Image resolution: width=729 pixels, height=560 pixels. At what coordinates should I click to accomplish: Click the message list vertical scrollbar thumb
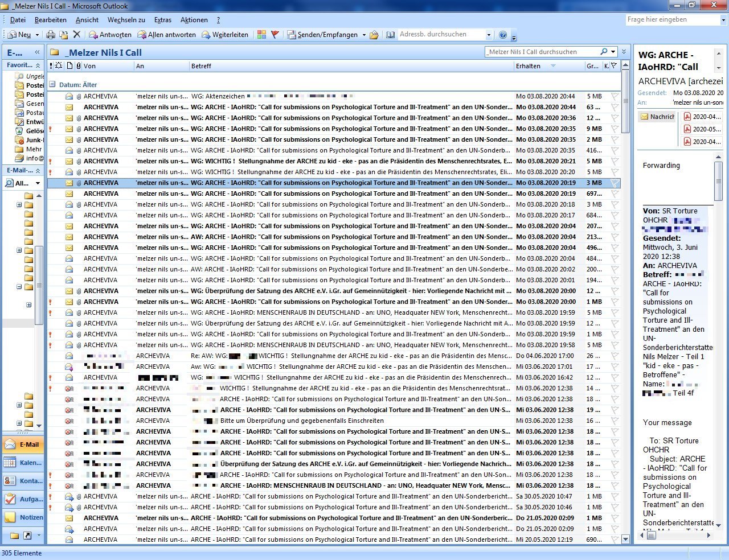pyautogui.click(x=625, y=102)
